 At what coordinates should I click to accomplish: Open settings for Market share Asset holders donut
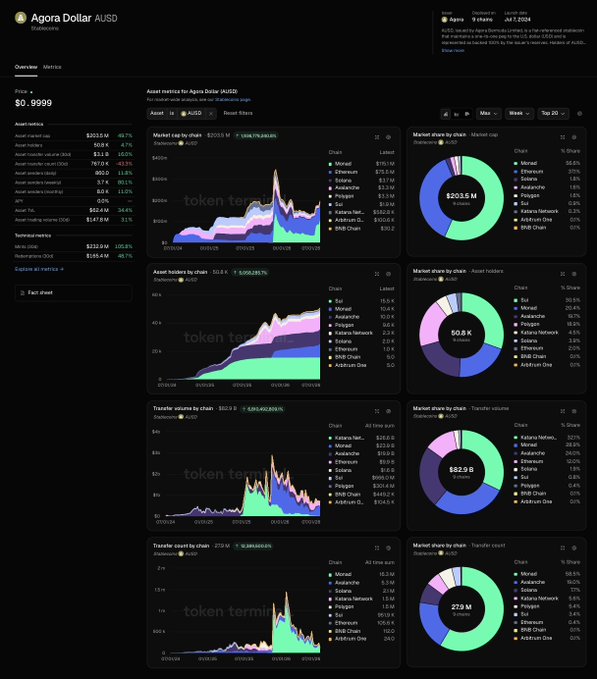(574, 274)
